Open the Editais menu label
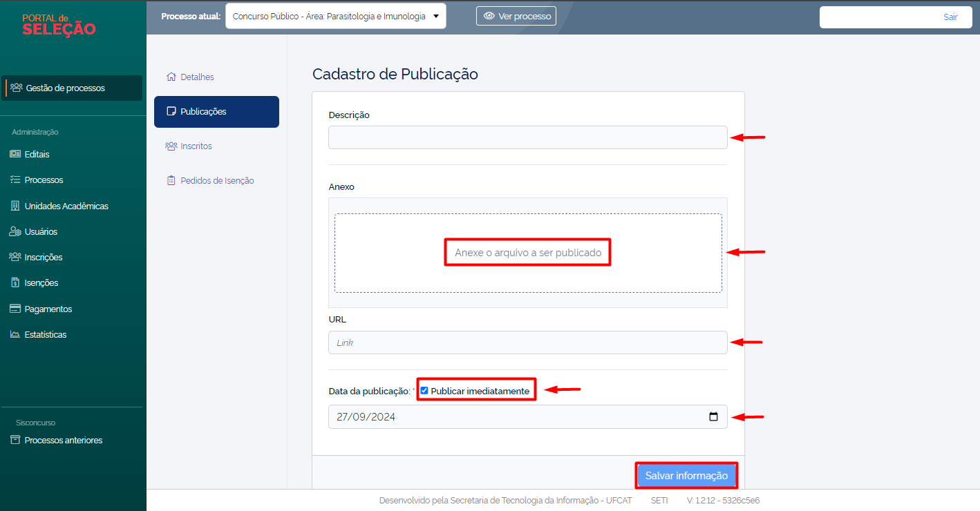 (37, 154)
